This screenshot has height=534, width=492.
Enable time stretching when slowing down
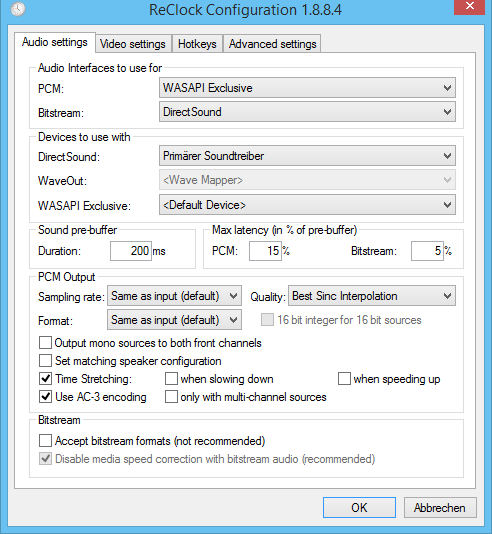(x=171, y=379)
